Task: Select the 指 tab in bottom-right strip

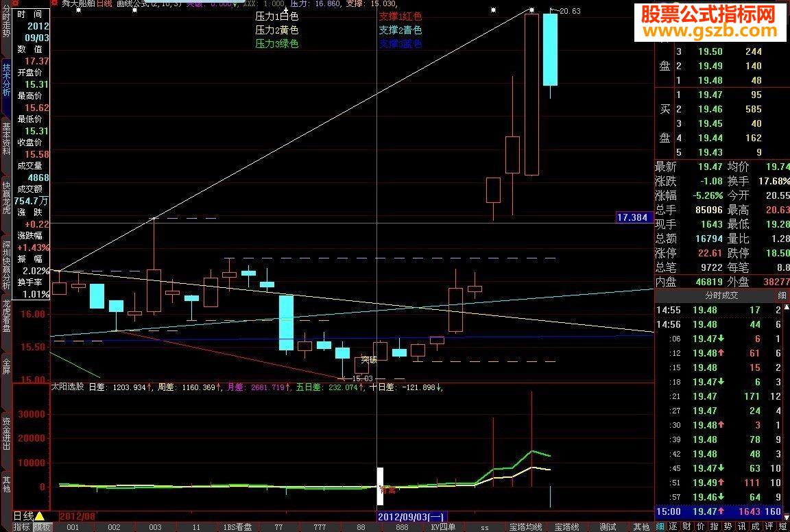Action: pos(715,527)
